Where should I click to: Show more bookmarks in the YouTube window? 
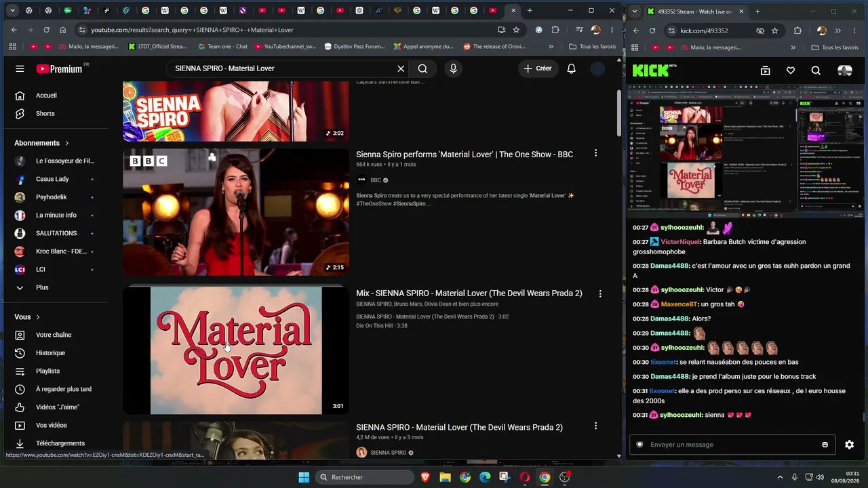pyautogui.click(x=551, y=47)
